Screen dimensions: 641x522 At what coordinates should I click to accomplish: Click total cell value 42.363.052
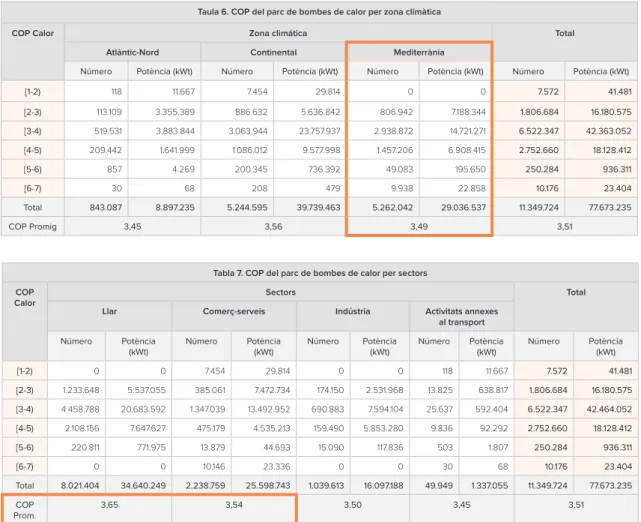pos(609,131)
